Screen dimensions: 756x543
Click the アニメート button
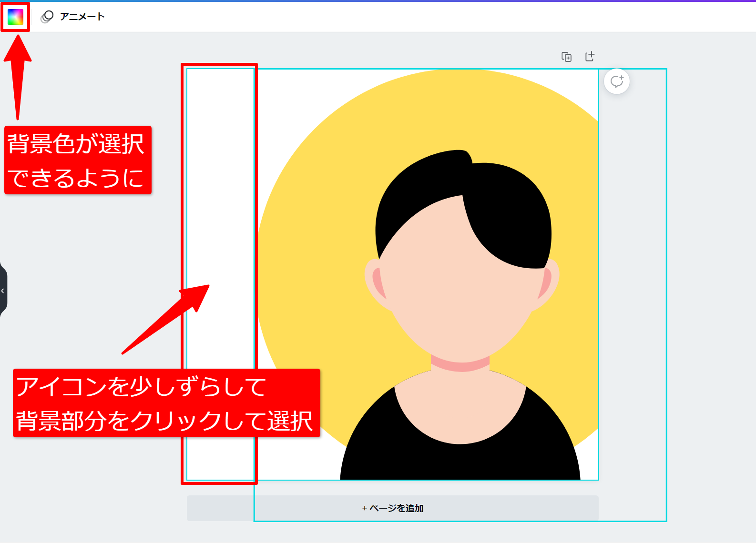coord(73,17)
